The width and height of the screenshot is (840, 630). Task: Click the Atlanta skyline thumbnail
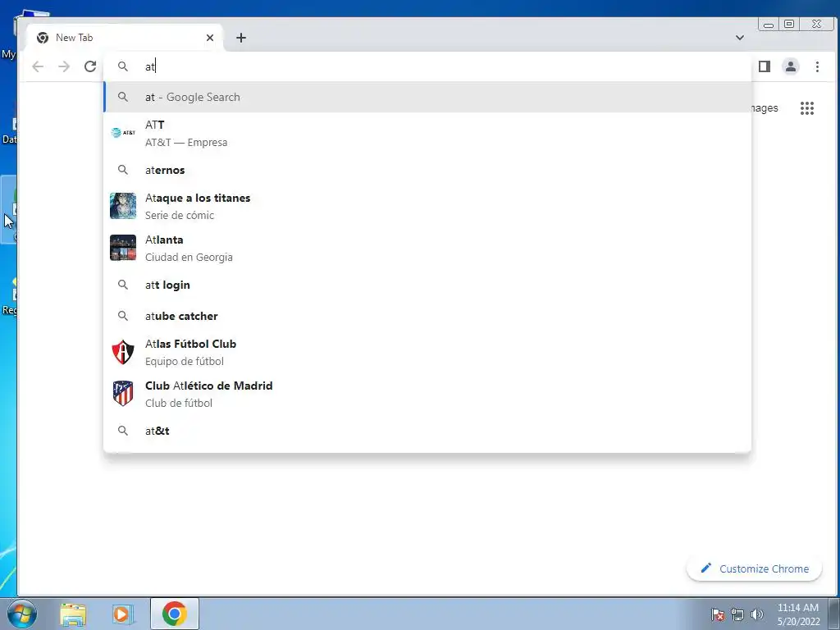[x=123, y=248]
